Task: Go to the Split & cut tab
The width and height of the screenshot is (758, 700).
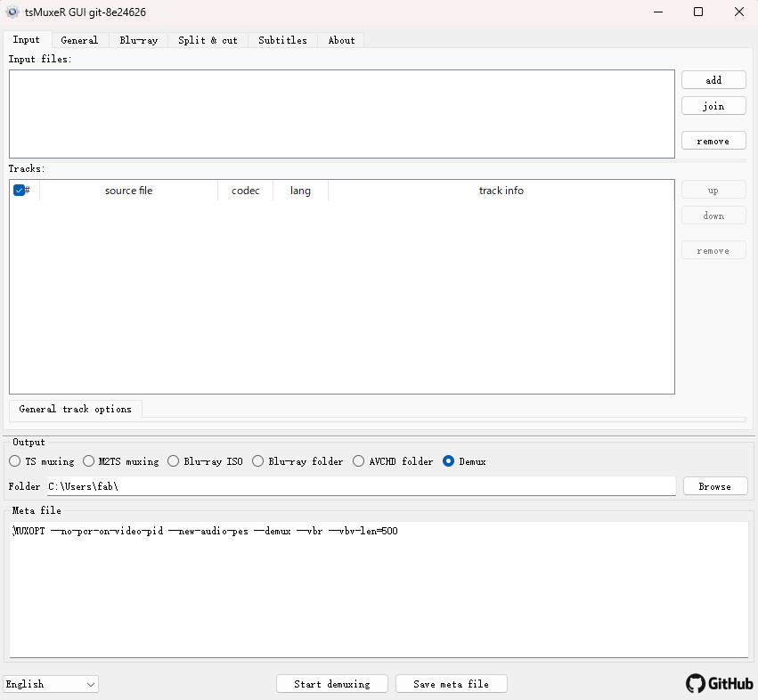Action: tap(208, 40)
